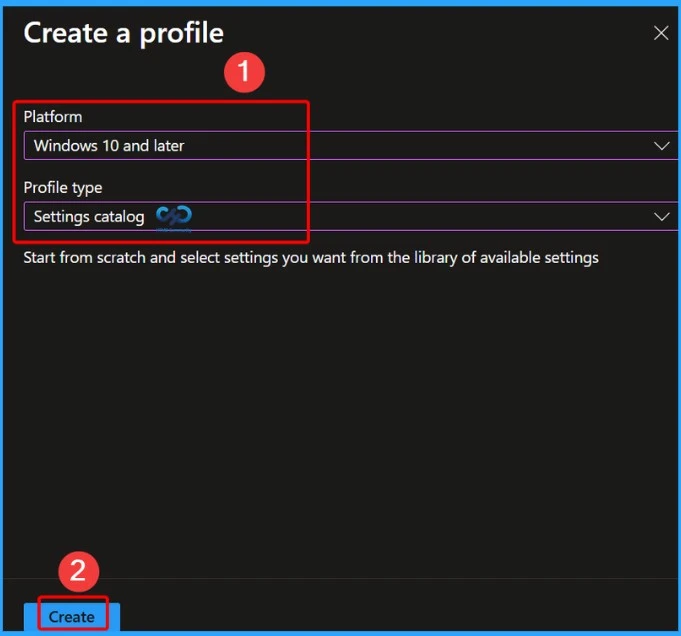The height and width of the screenshot is (636, 681).
Task: Click the Start from scratch description text
Action: [x=311, y=258]
